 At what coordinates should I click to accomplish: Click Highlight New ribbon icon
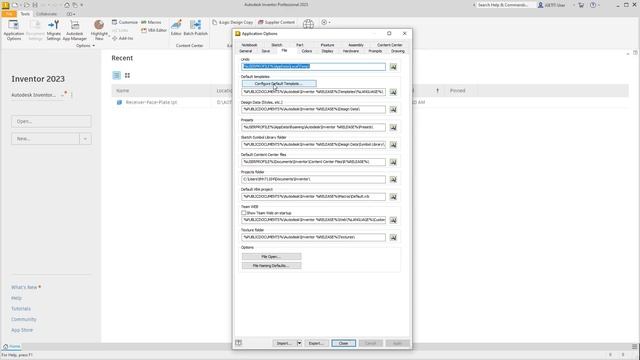(x=99, y=30)
